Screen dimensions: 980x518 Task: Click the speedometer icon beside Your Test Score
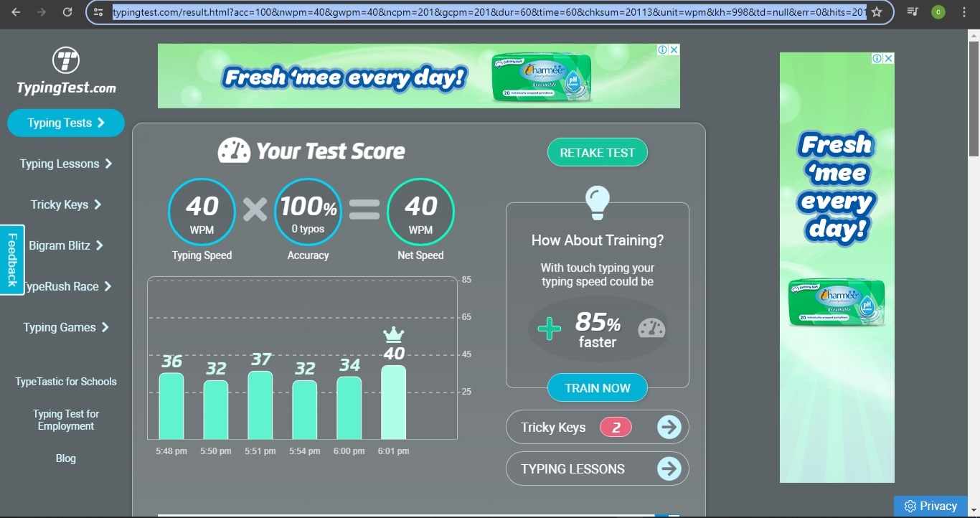[x=234, y=151]
